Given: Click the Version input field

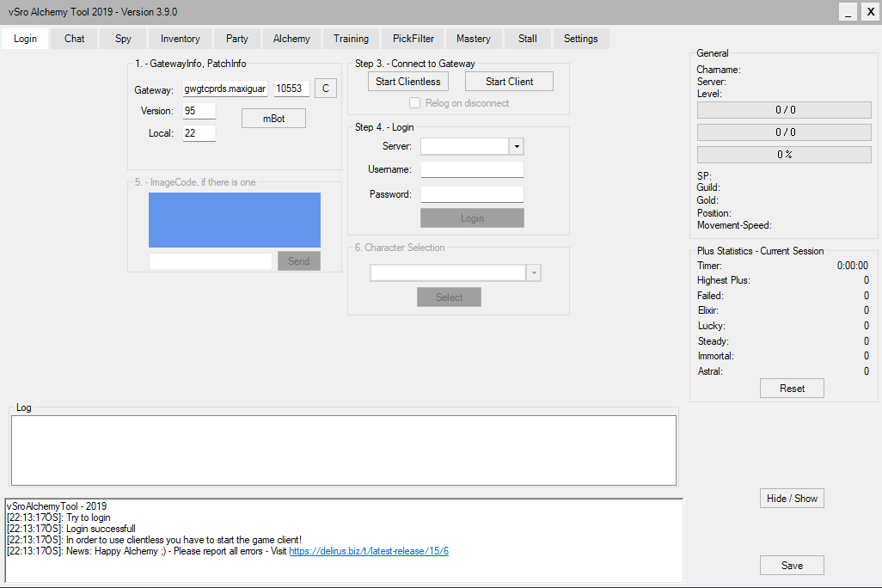Looking at the screenshot, I should click(x=199, y=111).
